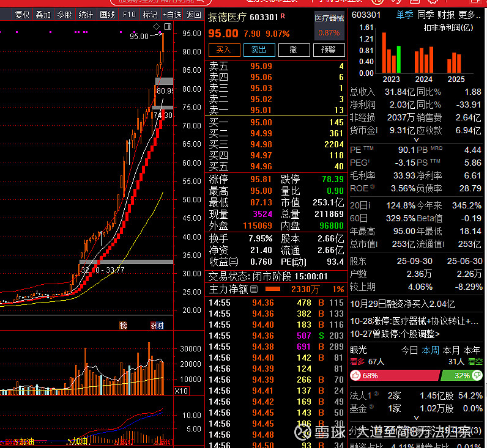Select 本年 in the 眼光 poll
The height and width of the screenshot is (448, 487).
pos(472,351)
